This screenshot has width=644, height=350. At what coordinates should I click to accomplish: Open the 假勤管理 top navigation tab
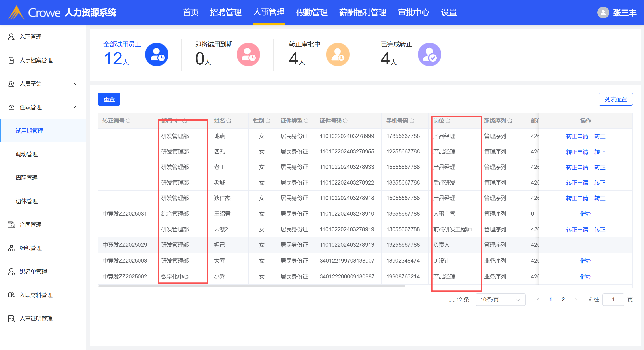tap(312, 13)
